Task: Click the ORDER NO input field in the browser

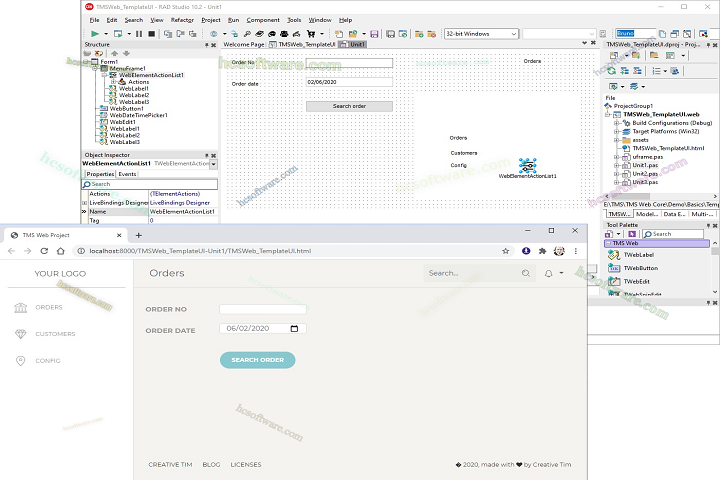Action: click(x=263, y=309)
